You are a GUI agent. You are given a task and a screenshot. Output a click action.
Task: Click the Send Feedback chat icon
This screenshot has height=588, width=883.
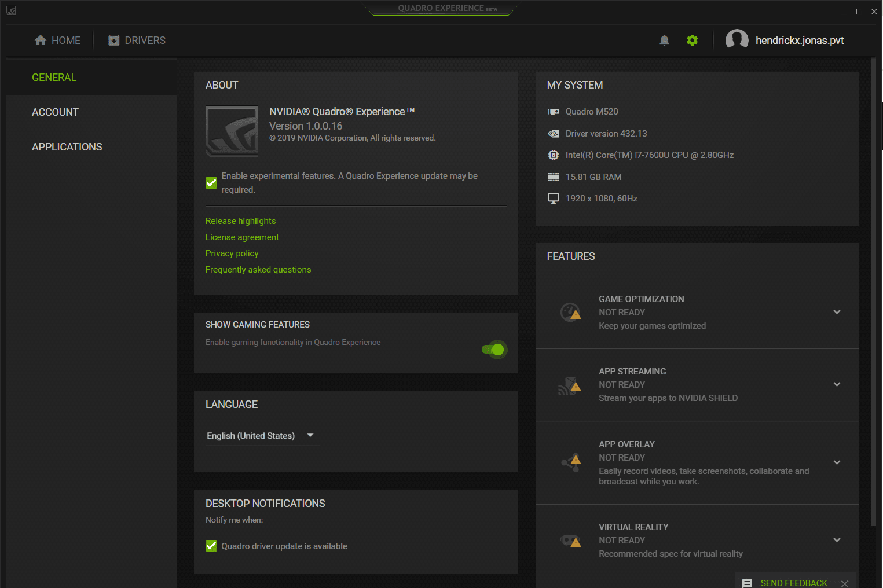(x=747, y=583)
